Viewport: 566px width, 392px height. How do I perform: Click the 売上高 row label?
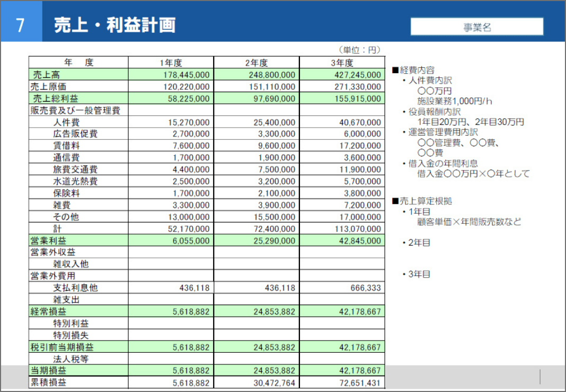click(x=46, y=75)
